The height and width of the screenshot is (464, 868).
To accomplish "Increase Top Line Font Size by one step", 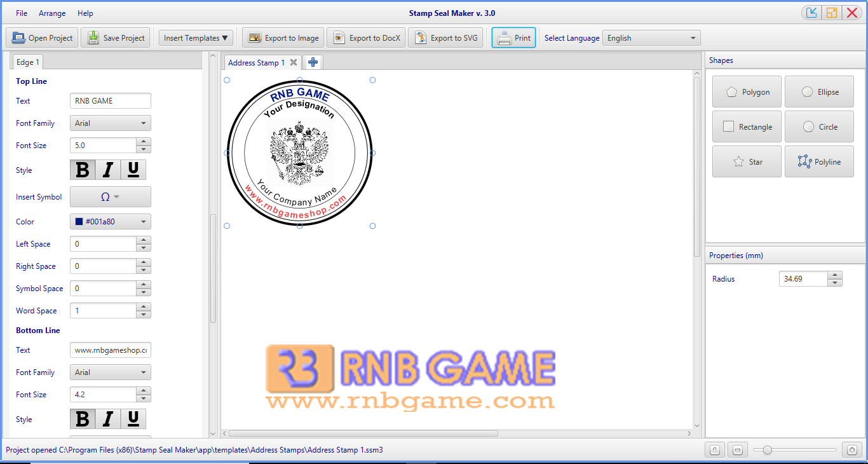I will pos(144,142).
